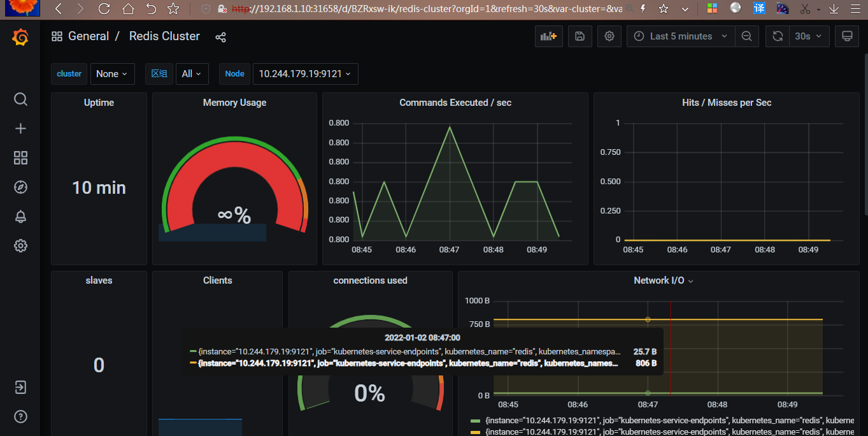The image size is (868, 436).
Task: Save the dashboard with the disk icon
Action: tap(580, 36)
